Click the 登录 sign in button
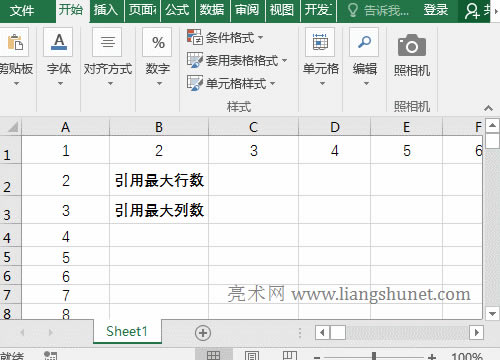Image resolution: width=500 pixels, height=360 pixels. pos(435,10)
